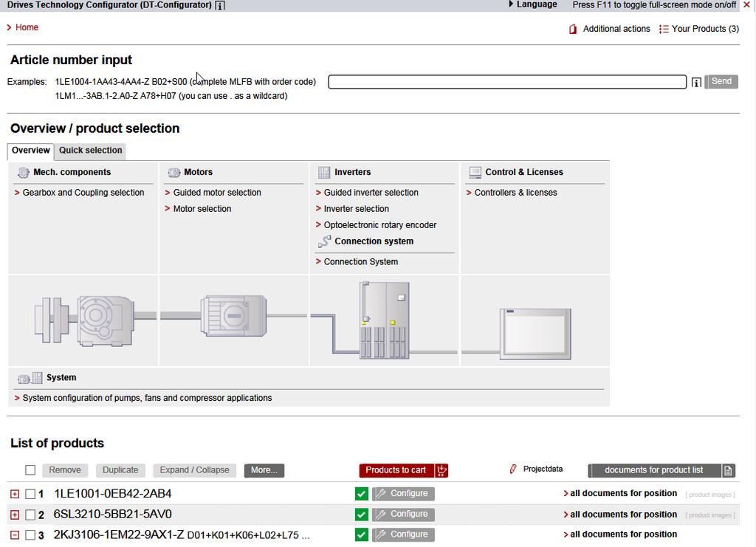756x547 pixels.
Task: Collapse product row 2KJ3106-1EM22-9AX1-Z
Action: click(x=15, y=535)
